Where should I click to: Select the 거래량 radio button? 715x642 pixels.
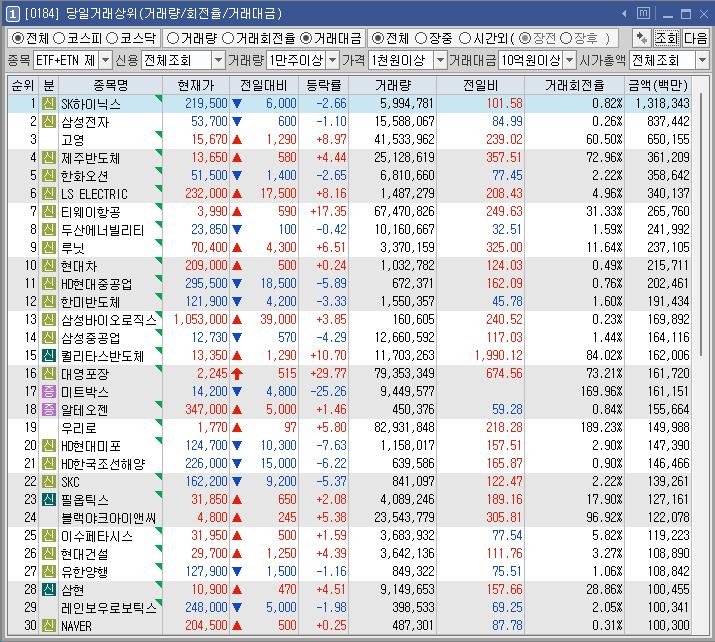[x=173, y=38]
